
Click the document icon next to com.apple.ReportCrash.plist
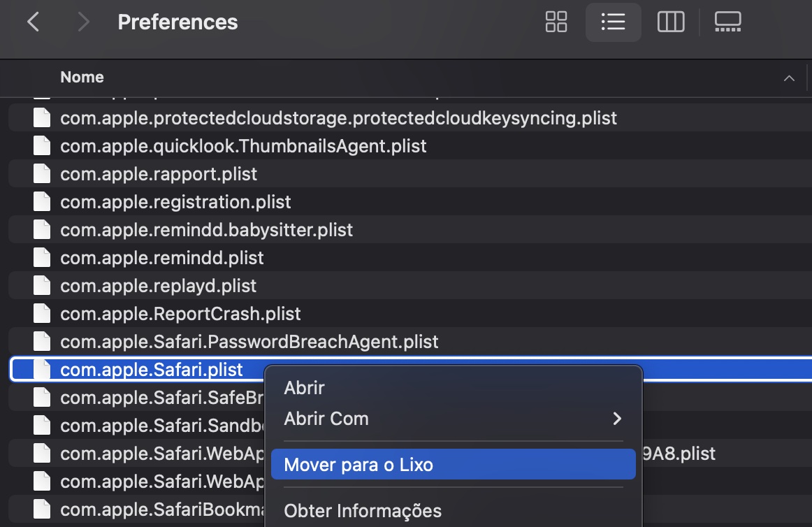click(41, 313)
